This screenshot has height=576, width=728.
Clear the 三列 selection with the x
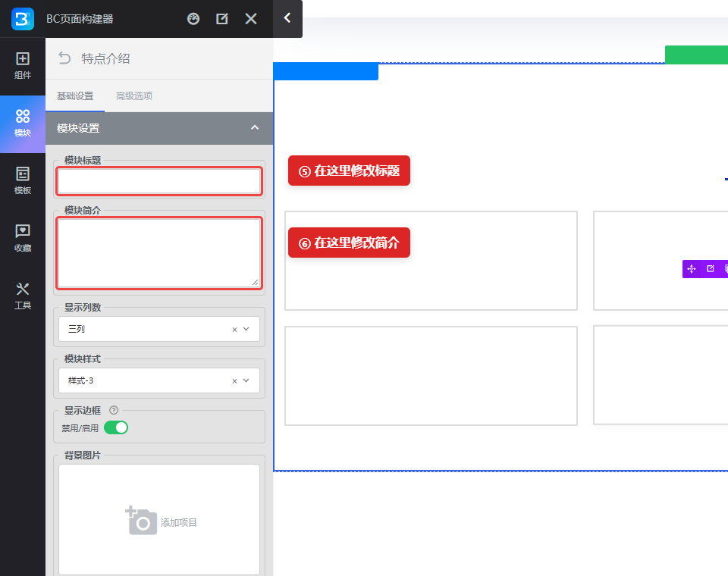coord(234,330)
